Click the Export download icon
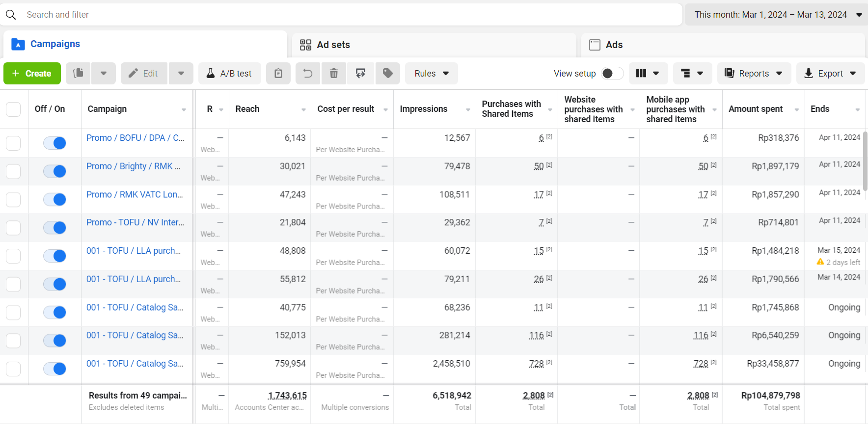 (x=809, y=74)
